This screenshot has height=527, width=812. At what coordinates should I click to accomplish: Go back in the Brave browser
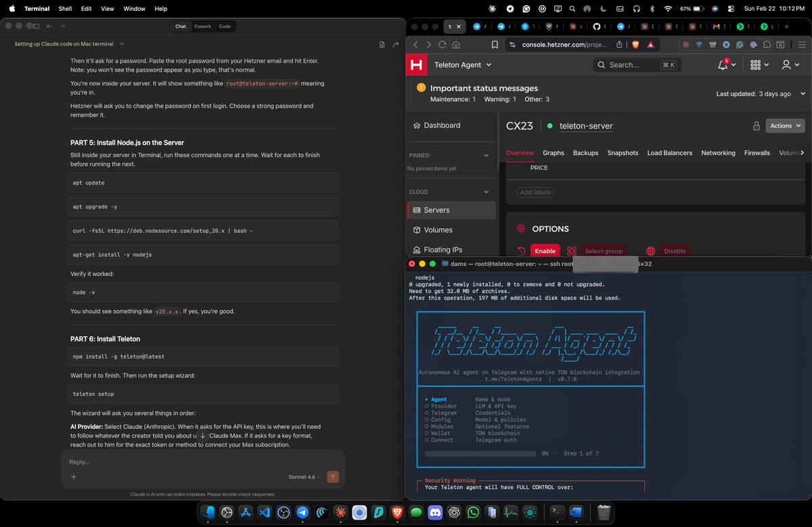(415, 45)
